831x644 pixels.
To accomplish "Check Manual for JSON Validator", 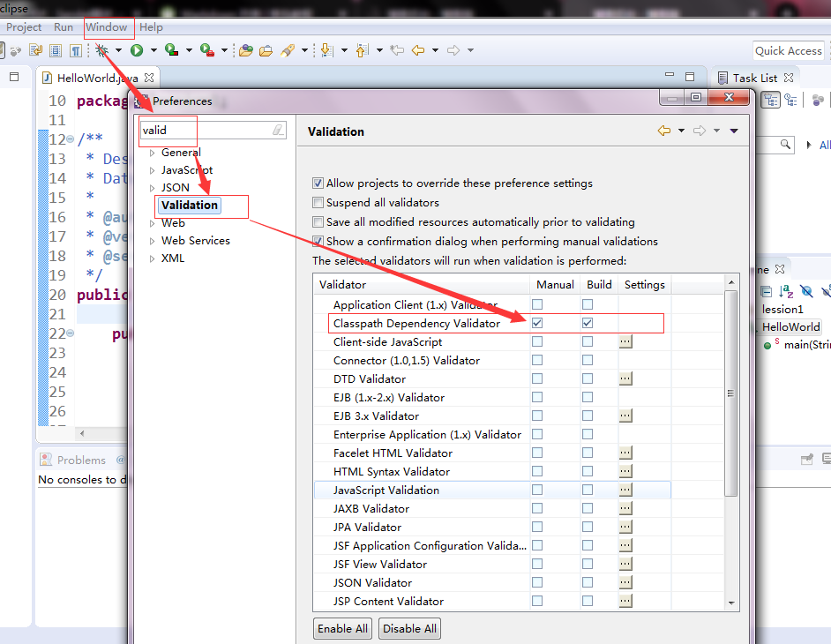I will 537,582.
